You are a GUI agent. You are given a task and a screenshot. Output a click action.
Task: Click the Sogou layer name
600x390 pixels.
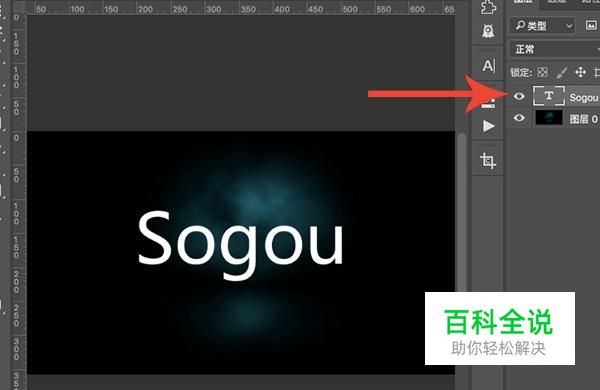point(584,98)
